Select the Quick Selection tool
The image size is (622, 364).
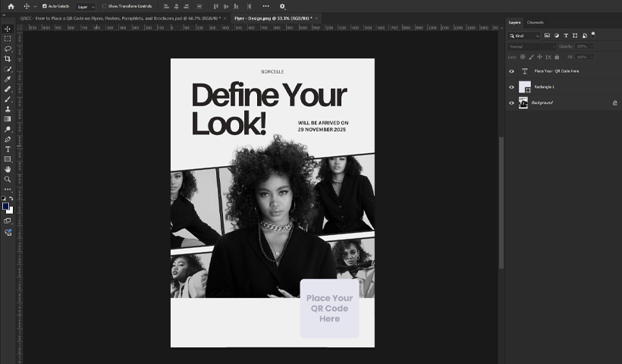tap(8, 69)
